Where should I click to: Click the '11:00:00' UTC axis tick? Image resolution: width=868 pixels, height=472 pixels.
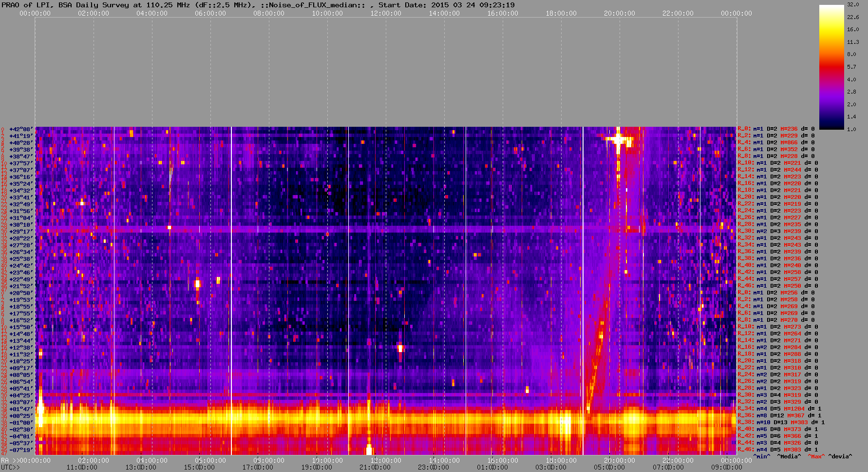point(82,468)
